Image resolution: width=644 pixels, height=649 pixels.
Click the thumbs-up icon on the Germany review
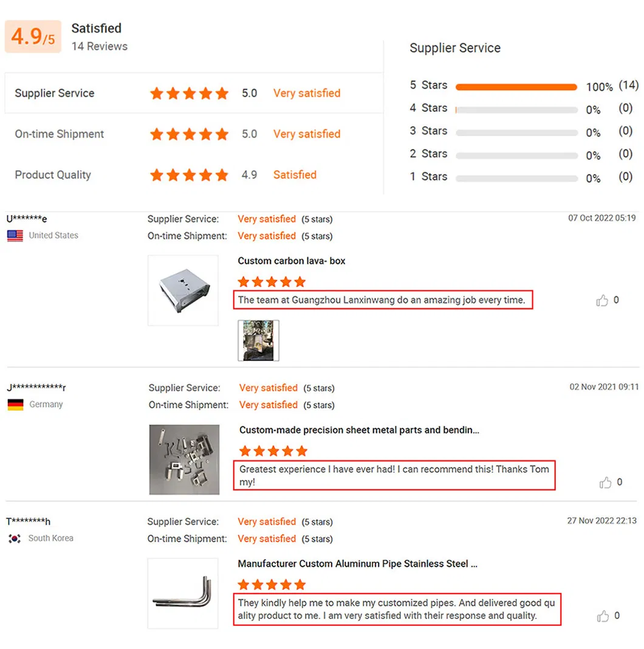click(x=606, y=482)
